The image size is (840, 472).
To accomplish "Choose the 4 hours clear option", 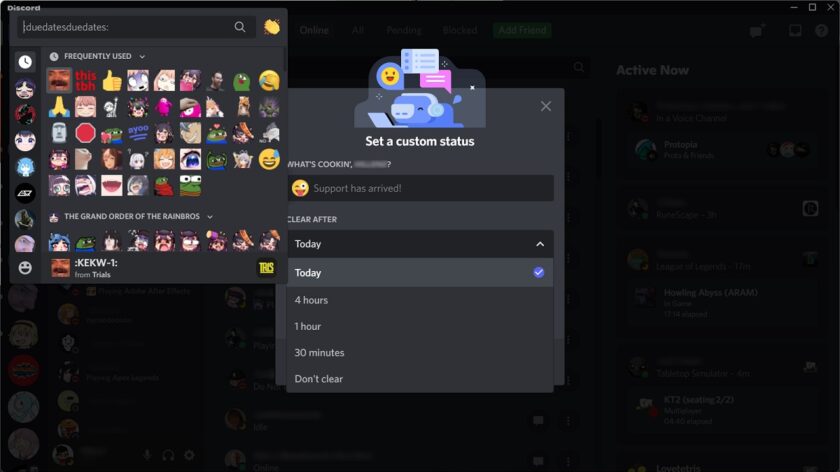I will 419,300.
